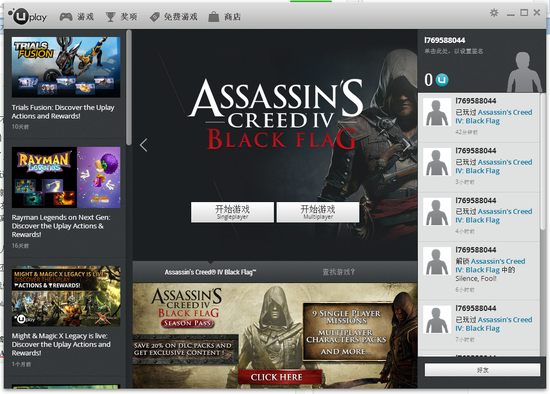This screenshot has width=550, height=394.
Task: Open Trials Fusion Uplay Actions news headline
Action: (63, 112)
